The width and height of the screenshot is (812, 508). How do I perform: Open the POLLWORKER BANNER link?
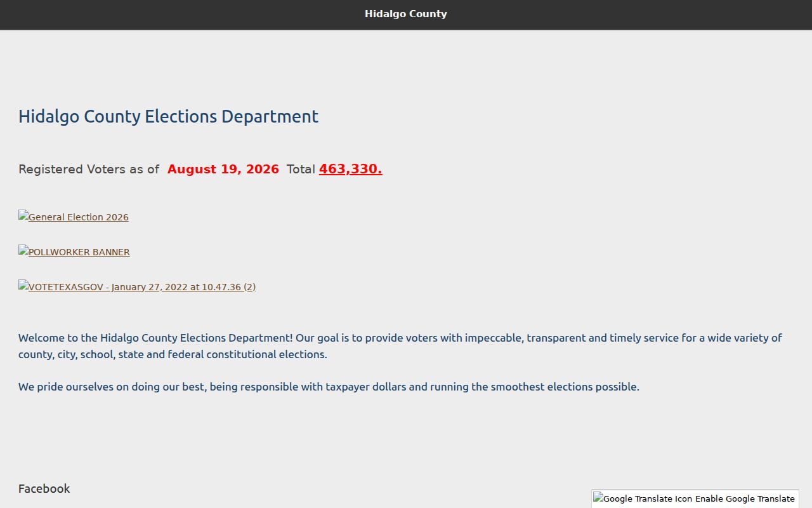[x=74, y=251]
